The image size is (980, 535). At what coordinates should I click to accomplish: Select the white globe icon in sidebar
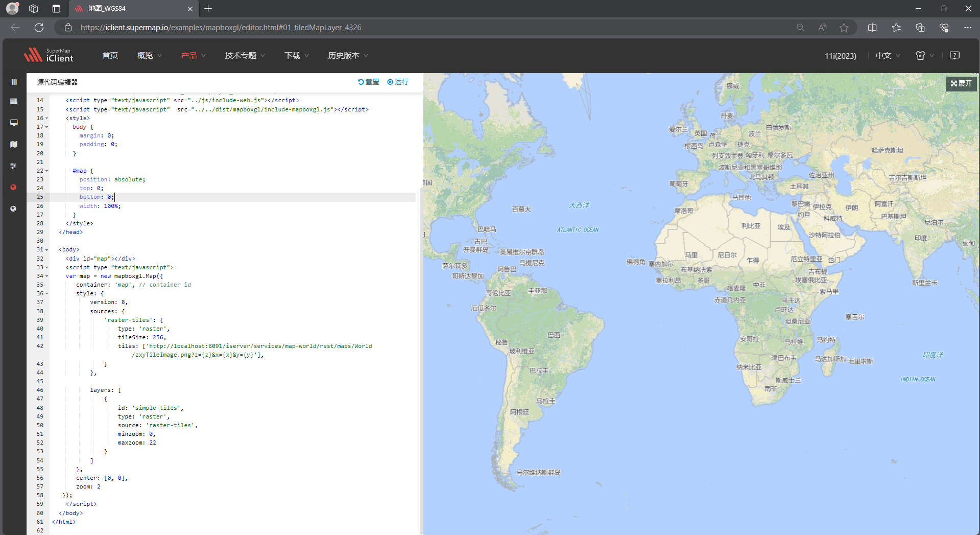pyautogui.click(x=14, y=208)
